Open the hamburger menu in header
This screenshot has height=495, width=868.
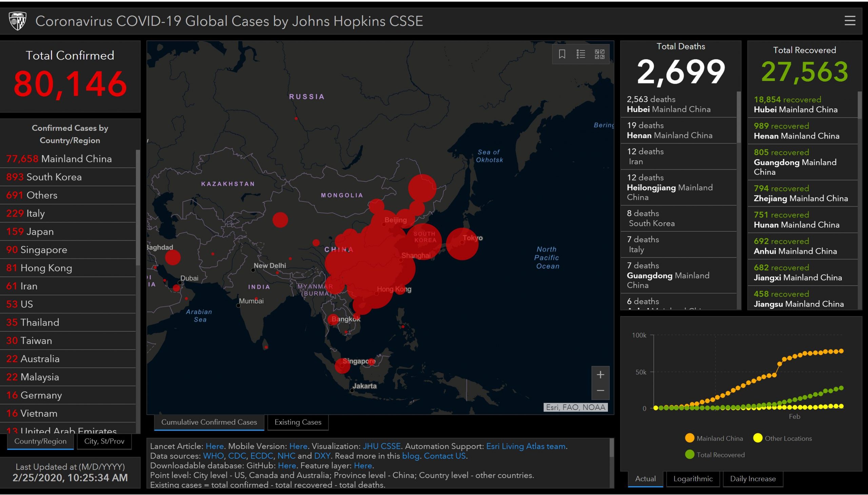pos(850,21)
